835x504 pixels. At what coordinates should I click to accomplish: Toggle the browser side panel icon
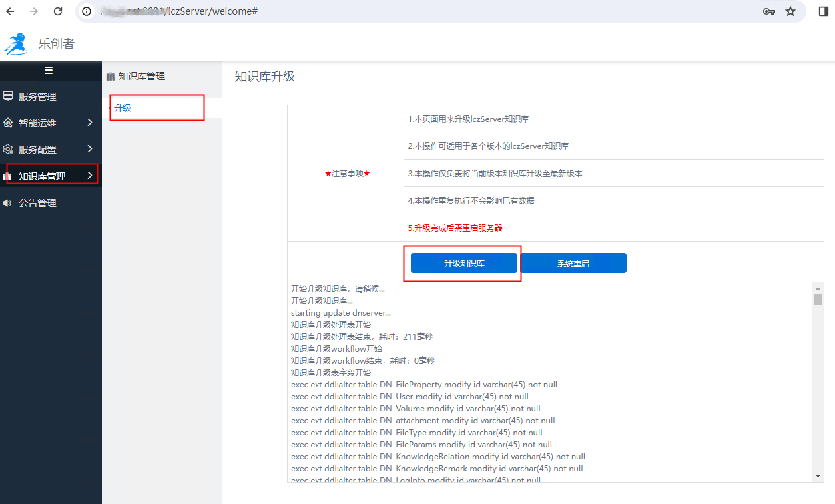823,11
